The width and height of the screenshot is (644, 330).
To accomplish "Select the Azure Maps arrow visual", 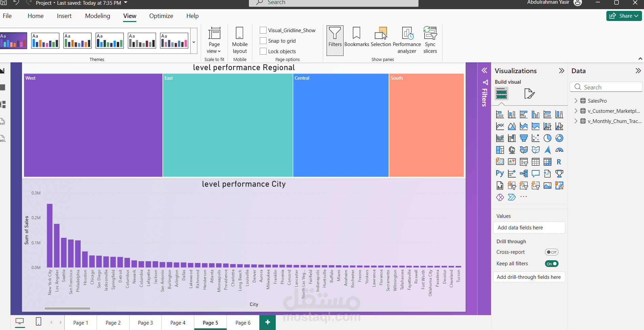I will (547, 150).
